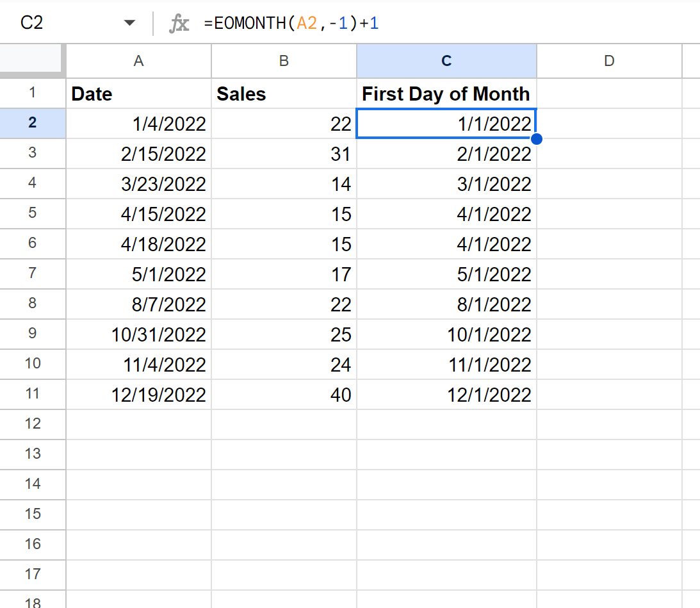Click cell showing 5/1/2022 in column C

coord(446,274)
